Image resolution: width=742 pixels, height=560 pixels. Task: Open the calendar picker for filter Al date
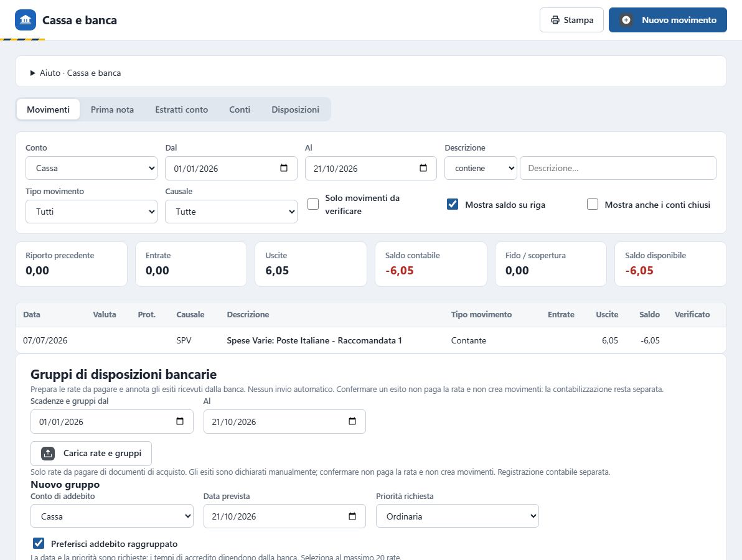pos(423,168)
